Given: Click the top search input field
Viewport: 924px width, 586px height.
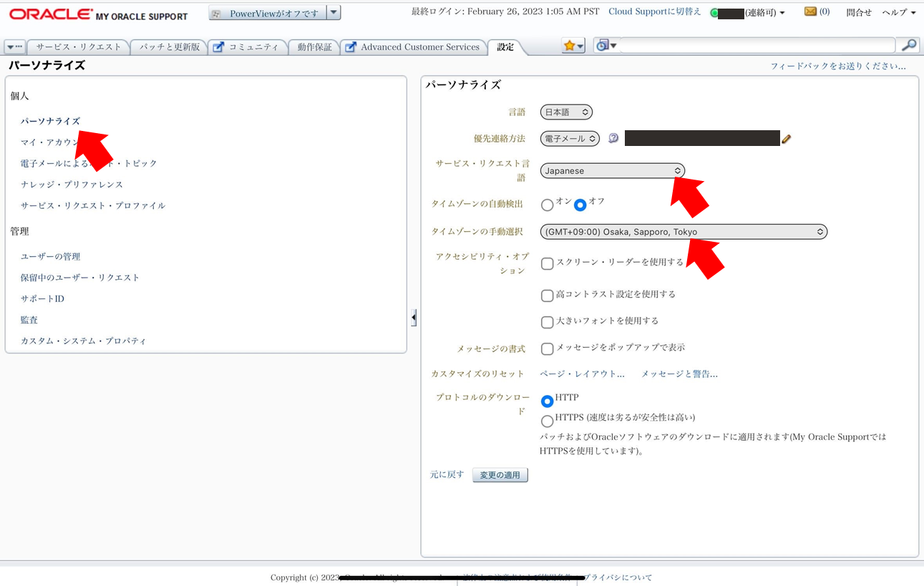Looking at the screenshot, I should click(757, 46).
